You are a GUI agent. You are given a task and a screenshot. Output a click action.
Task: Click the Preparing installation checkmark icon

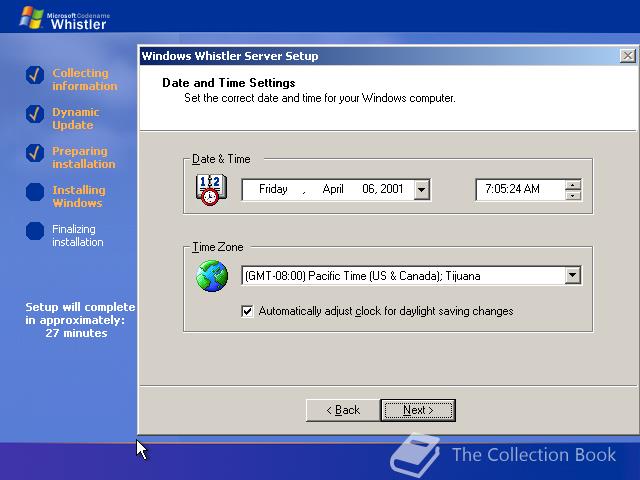(35, 153)
